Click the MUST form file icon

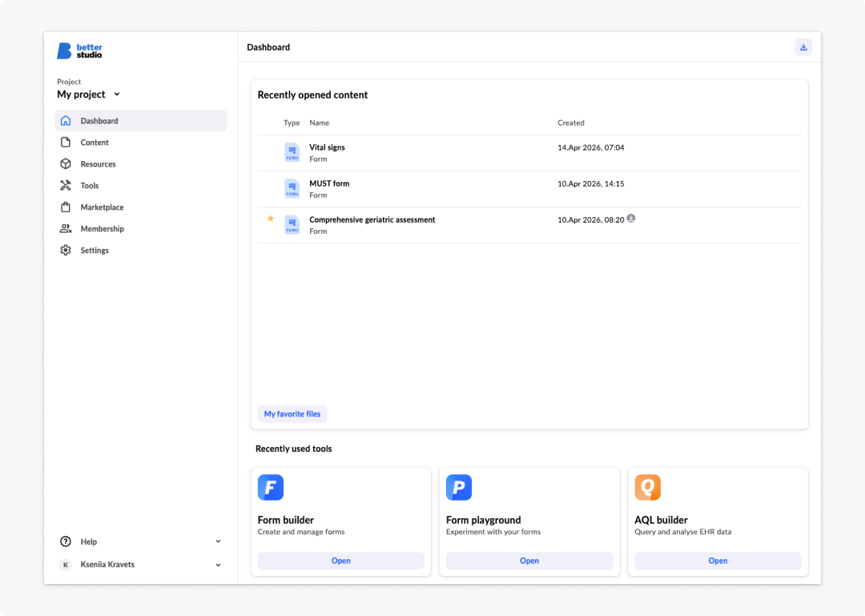coord(292,189)
